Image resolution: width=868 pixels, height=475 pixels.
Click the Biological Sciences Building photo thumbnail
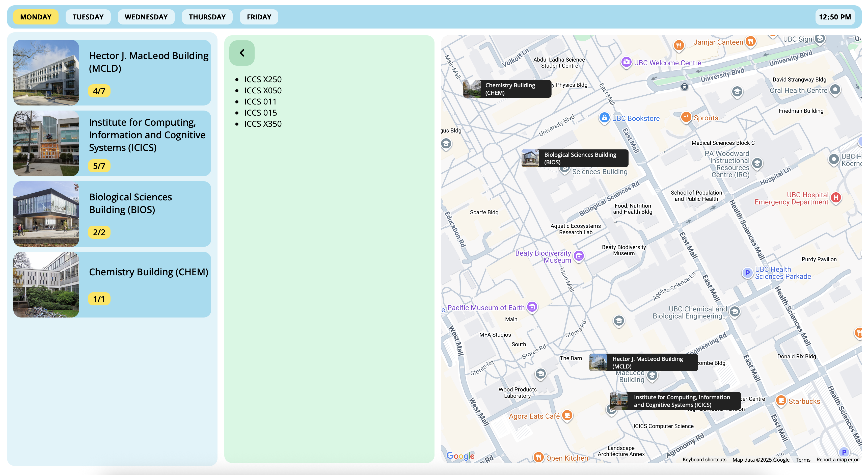[46, 214]
